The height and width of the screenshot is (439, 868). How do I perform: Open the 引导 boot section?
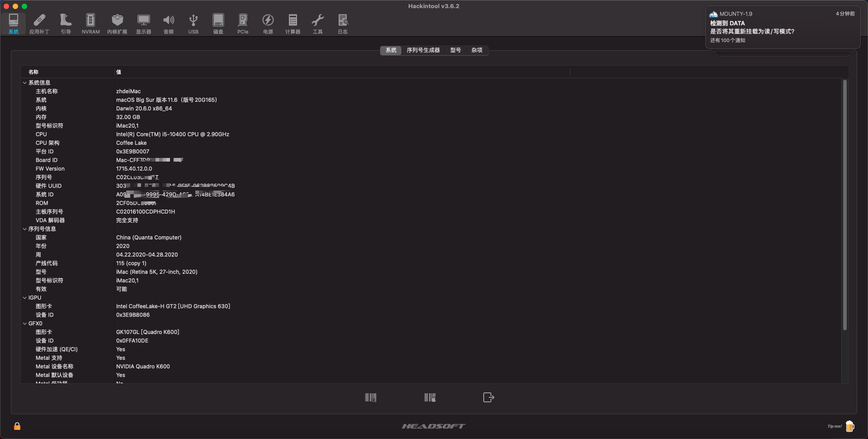(x=66, y=24)
